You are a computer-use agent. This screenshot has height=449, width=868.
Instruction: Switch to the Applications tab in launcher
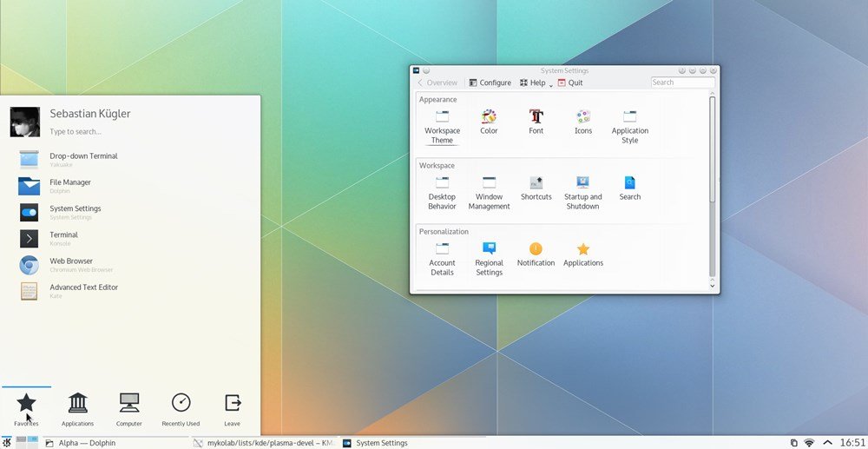(77, 409)
